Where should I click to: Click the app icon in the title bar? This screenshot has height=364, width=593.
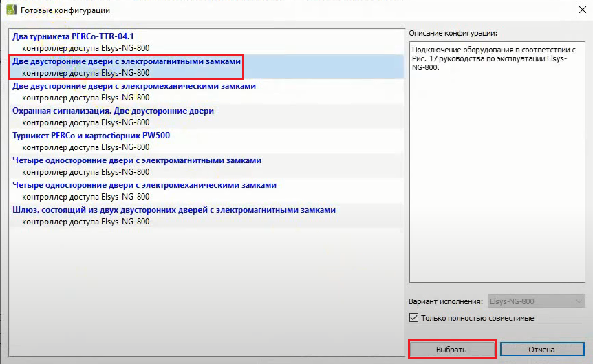click(x=11, y=10)
